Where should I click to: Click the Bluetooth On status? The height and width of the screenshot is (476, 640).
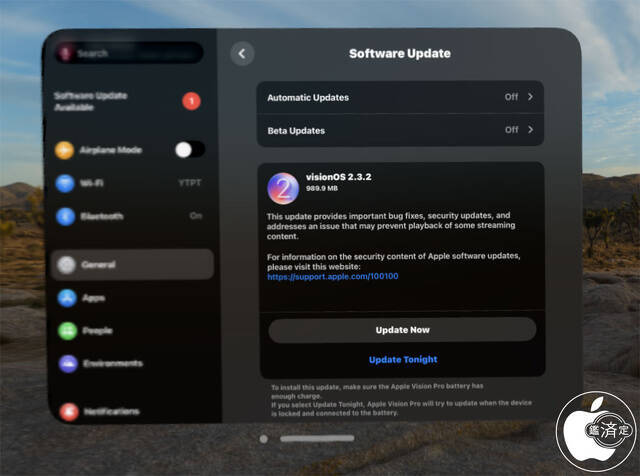[196, 216]
